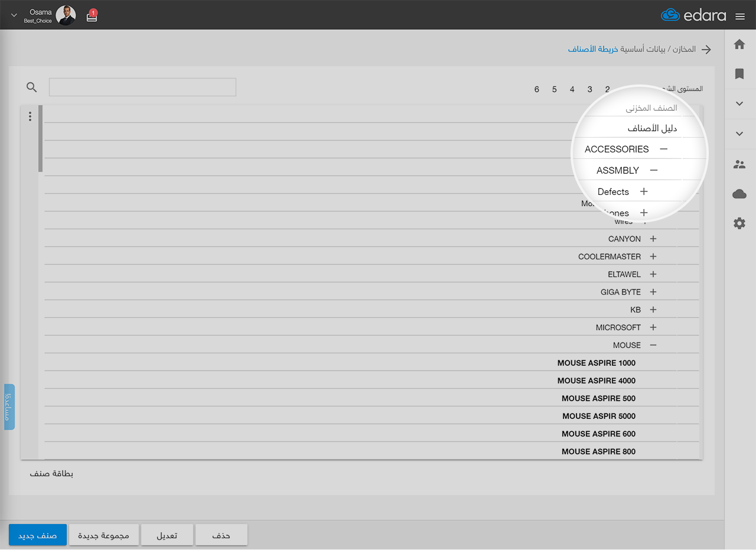Open the hamburger main menu
756x550 pixels.
[739, 17]
